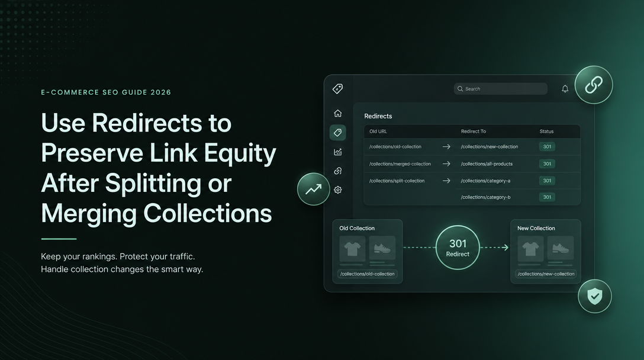Click the New Collection shoe thumbnail

pos(560,248)
